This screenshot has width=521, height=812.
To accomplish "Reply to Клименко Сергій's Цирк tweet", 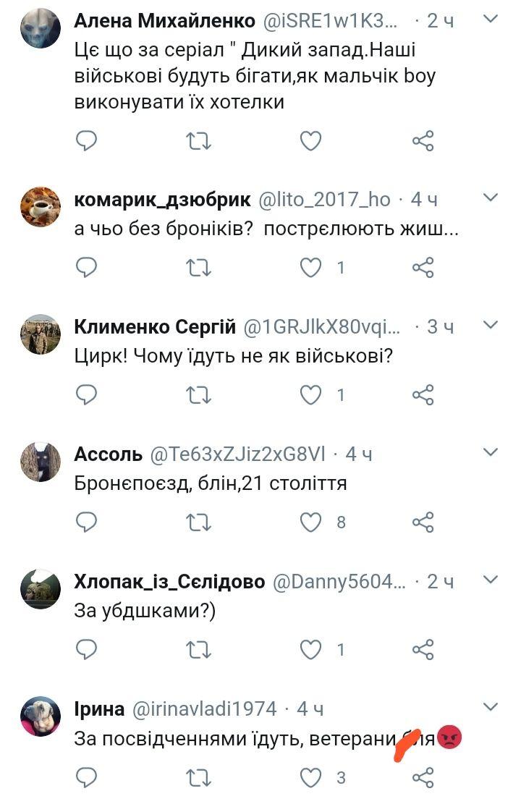I will pos(87,394).
